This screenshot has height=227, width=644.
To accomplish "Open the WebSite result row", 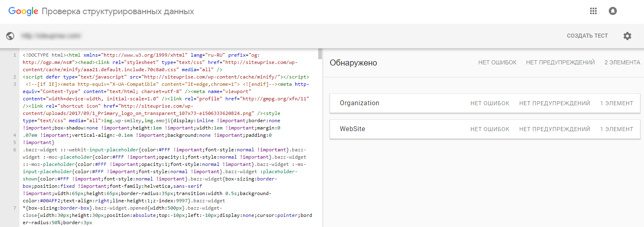I will (x=485, y=129).
